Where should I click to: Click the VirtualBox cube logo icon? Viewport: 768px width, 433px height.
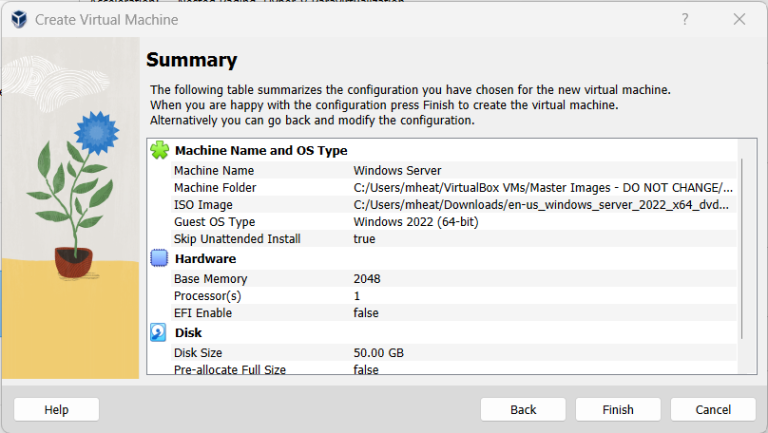coord(19,20)
